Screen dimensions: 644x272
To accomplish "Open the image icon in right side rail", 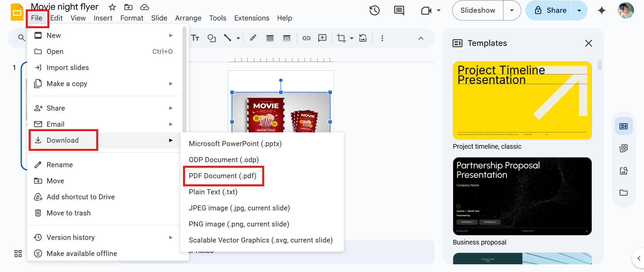I will 624,171.
